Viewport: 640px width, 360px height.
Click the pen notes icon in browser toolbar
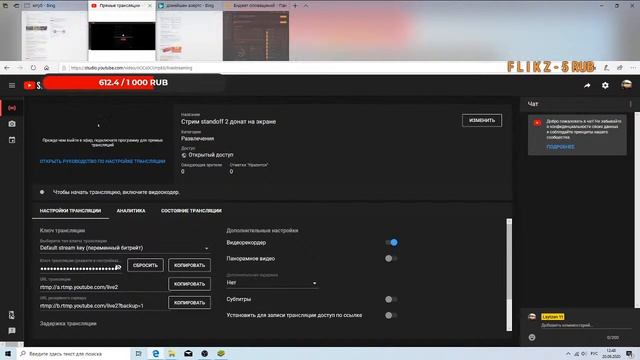607,68
